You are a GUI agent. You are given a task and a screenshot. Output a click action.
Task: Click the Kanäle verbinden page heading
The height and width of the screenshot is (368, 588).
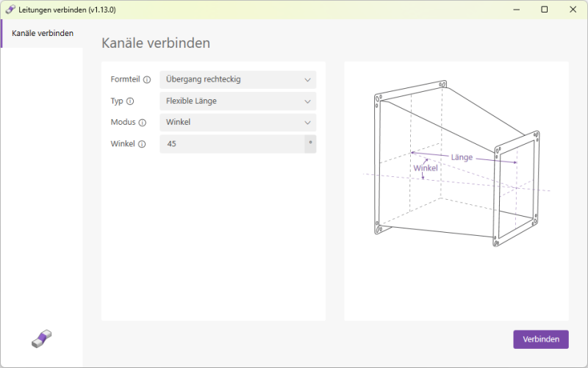click(x=156, y=43)
